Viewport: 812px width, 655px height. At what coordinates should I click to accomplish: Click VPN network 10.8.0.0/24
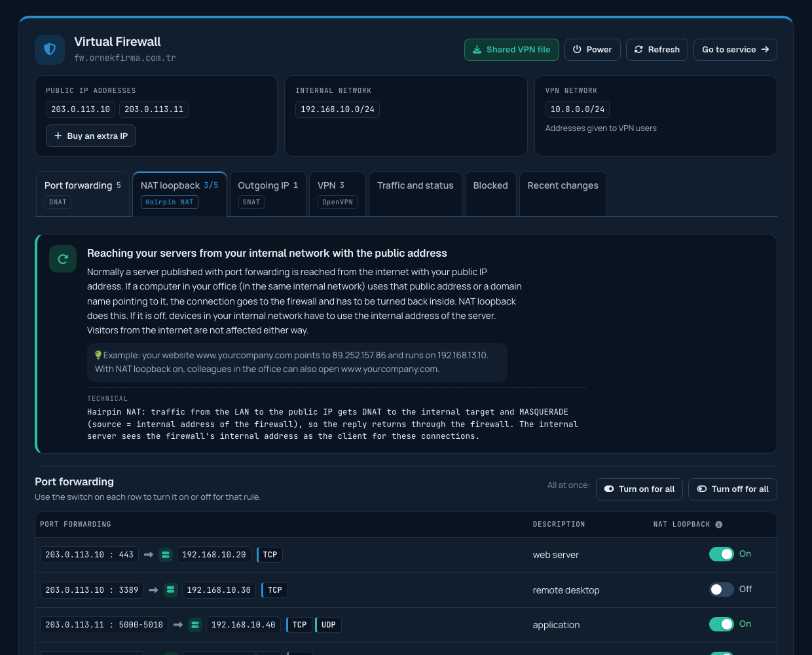pos(578,109)
